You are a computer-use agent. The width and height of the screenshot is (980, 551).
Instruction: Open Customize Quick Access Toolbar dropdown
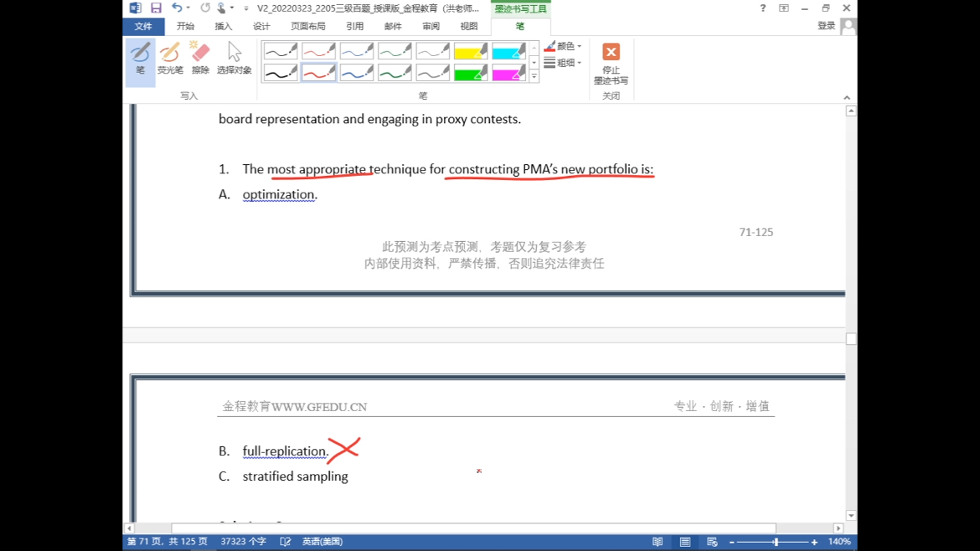point(246,8)
